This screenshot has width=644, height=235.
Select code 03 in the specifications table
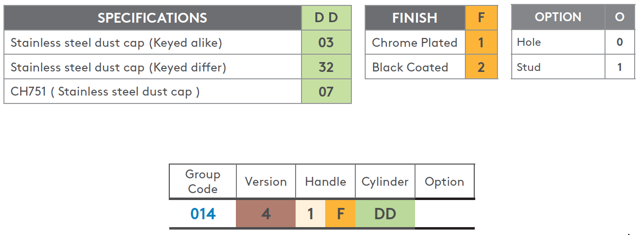[x=326, y=42]
